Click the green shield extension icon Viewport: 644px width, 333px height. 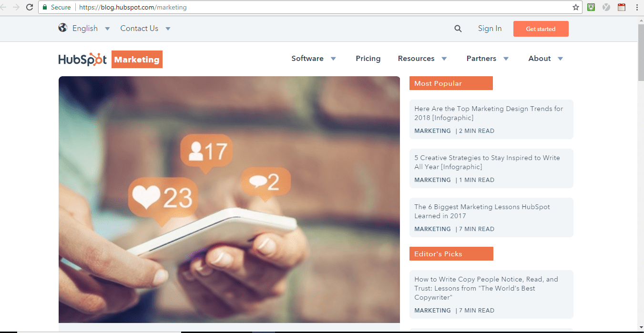(x=591, y=7)
